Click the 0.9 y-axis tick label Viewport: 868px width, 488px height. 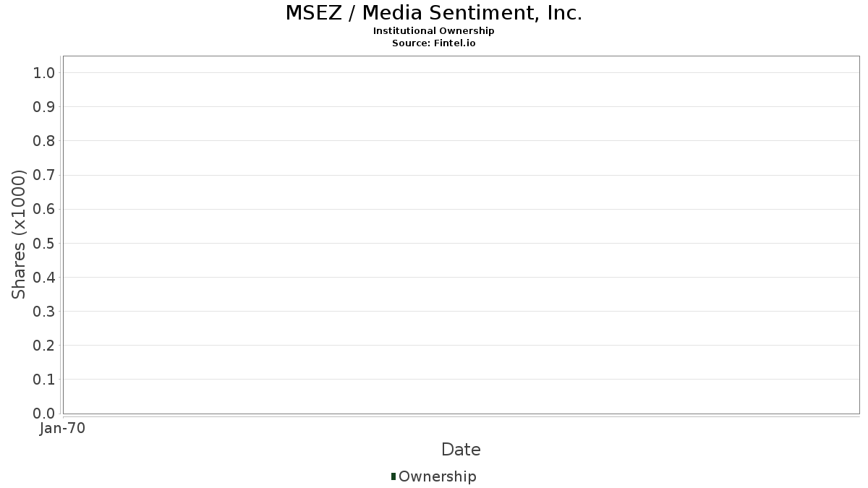[43, 107]
